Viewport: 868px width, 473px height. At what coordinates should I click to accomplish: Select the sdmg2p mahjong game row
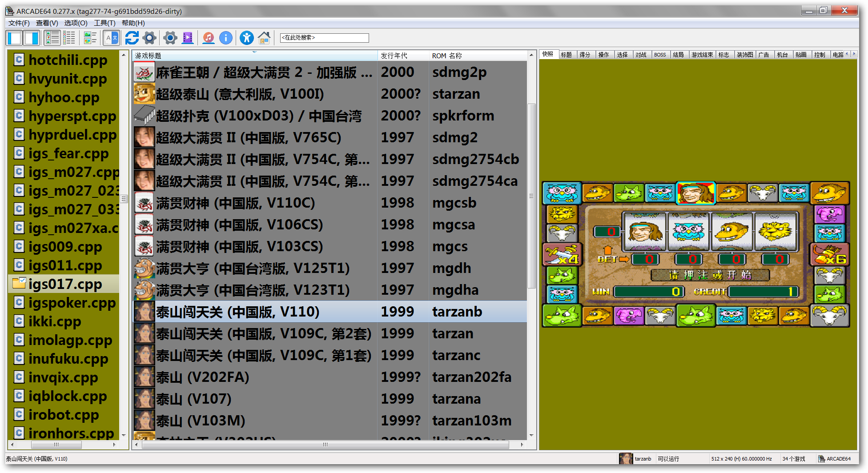(330, 72)
